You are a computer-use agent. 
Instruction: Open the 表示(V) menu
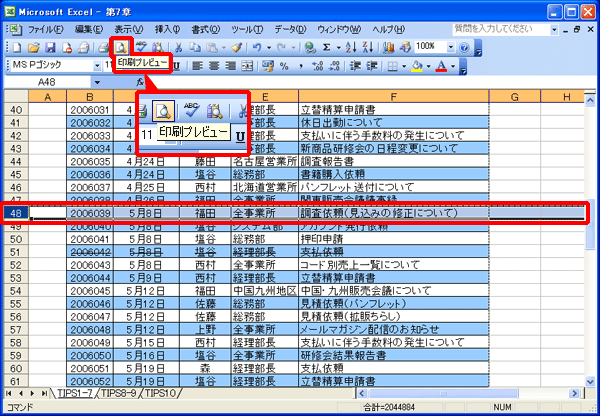(129, 29)
